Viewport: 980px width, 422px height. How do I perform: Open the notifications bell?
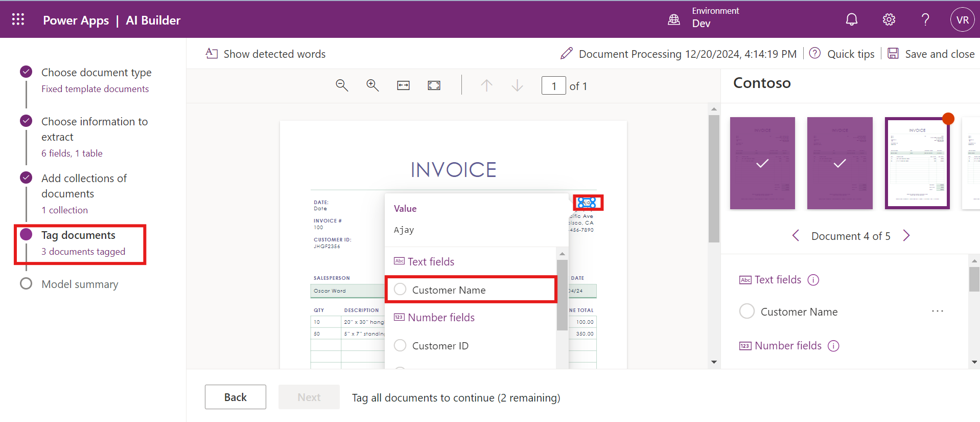coord(851,20)
